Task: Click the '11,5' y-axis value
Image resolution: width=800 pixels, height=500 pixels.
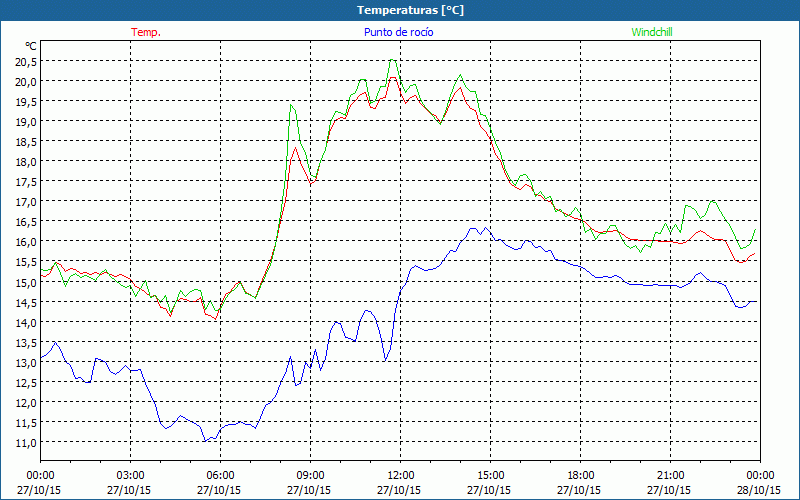Action: (26, 422)
